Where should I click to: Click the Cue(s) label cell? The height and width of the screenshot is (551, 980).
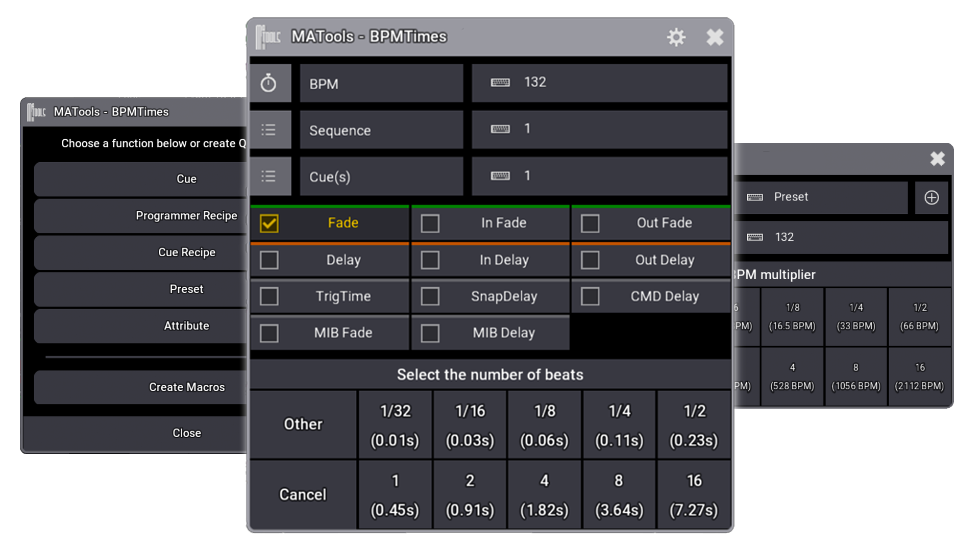coord(381,176)
